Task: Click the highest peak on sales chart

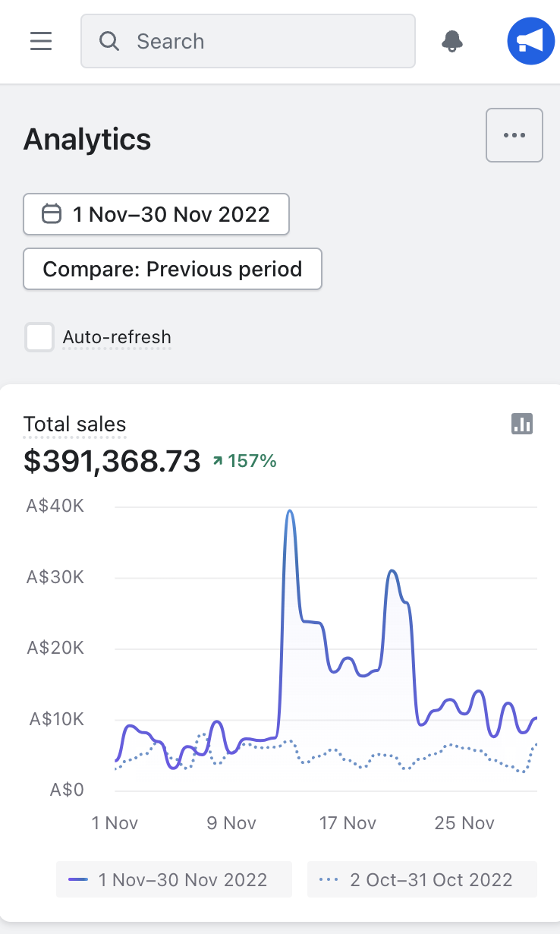Action: 290,512
